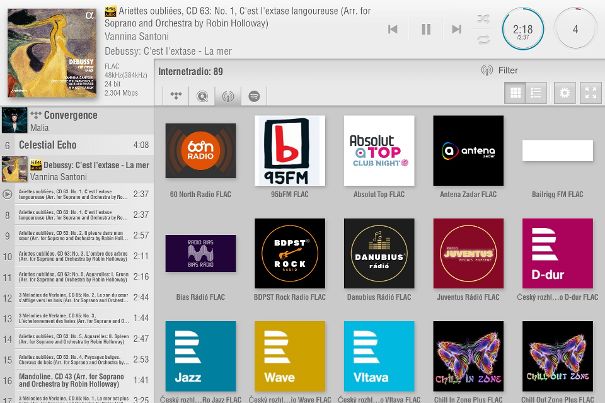Open the Qobuz source tab
Screen dimensions: 605x403
coord(202,95)
